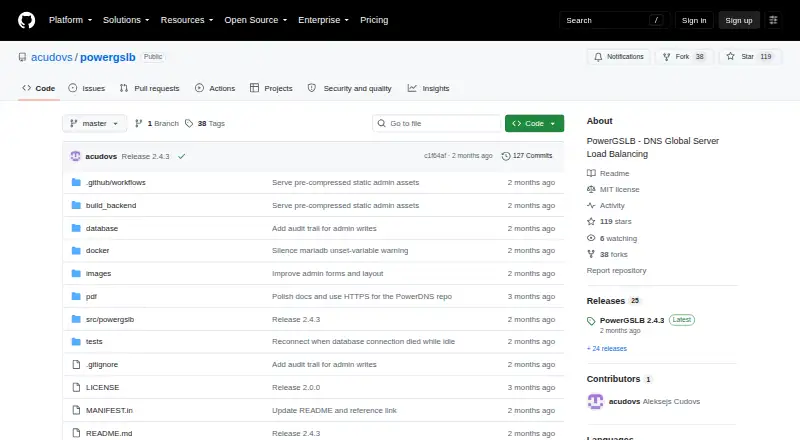Image resolution: width=800 pixels, height=440 pixels.
Task: Open the Enterprise dropdown menu
Action: [x=323, y=20]
